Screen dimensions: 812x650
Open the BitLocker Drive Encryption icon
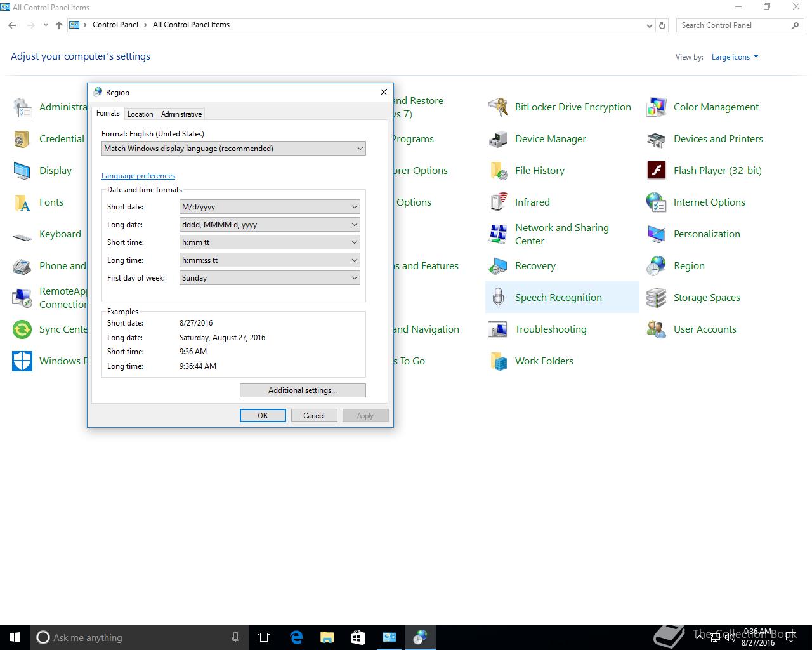[498, 107]
